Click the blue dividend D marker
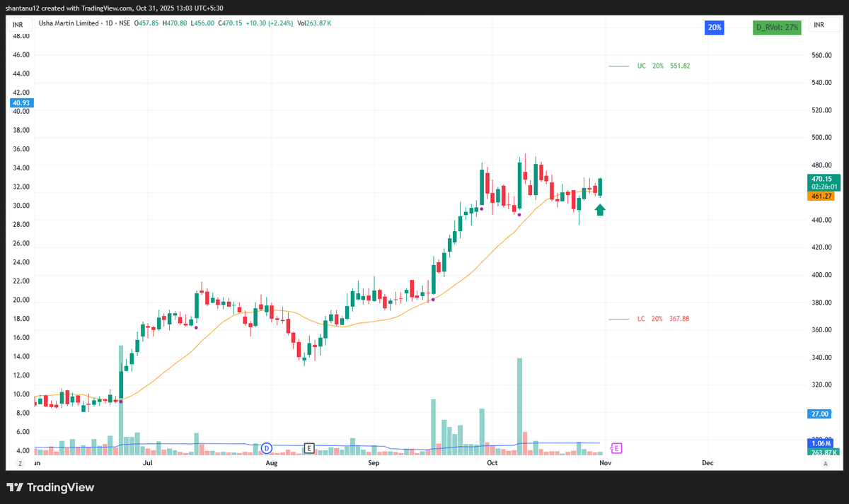This screenshot has height=504, width=849. pos(267,447)
